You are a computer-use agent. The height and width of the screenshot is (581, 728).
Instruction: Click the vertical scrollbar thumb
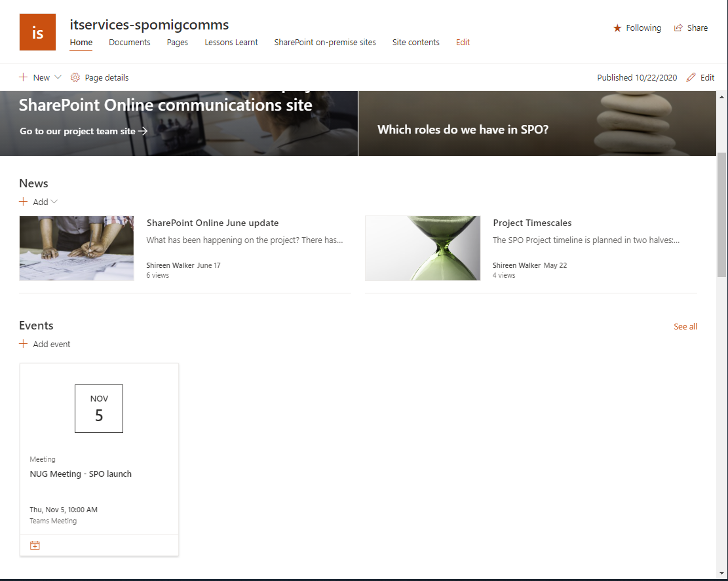click(721, 214)
